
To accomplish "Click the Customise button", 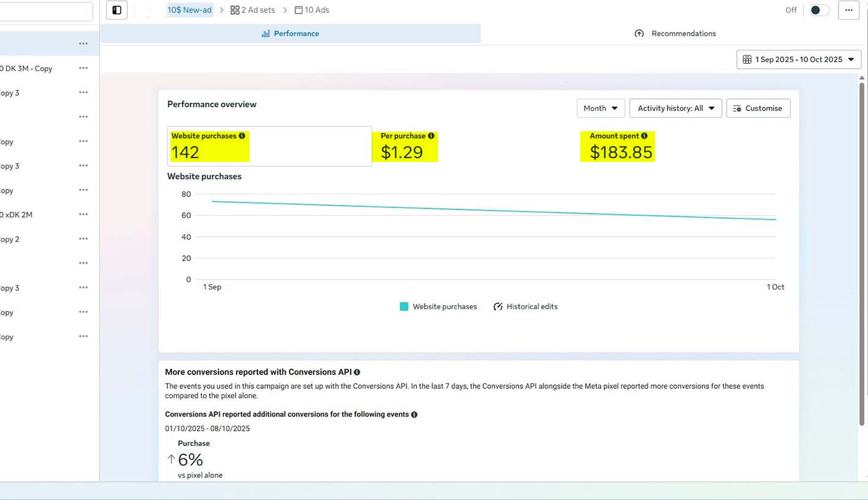I will [758, 108].
